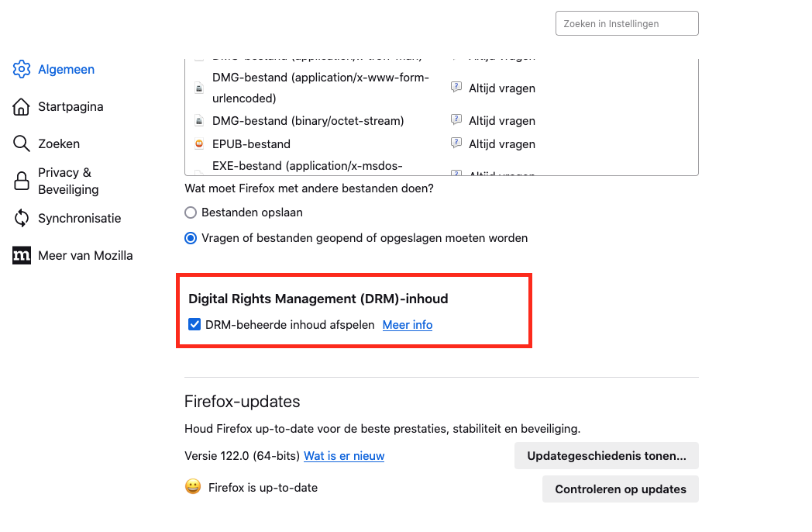The height and width of the screenshot is (532, 812).
Task: Open Startpagina via the house icon
Action: tap(22, 107)
